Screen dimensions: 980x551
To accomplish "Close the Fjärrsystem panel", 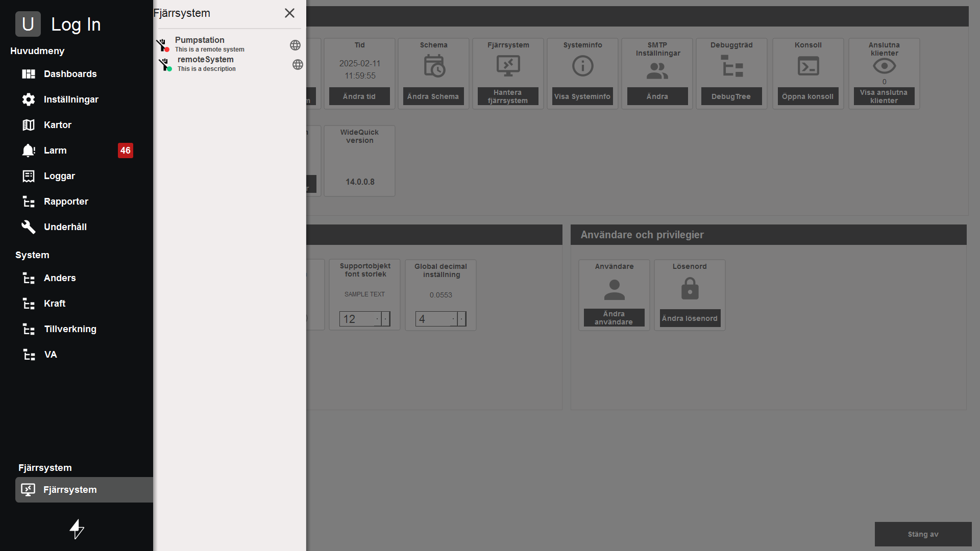I will [x=289, y=13].
